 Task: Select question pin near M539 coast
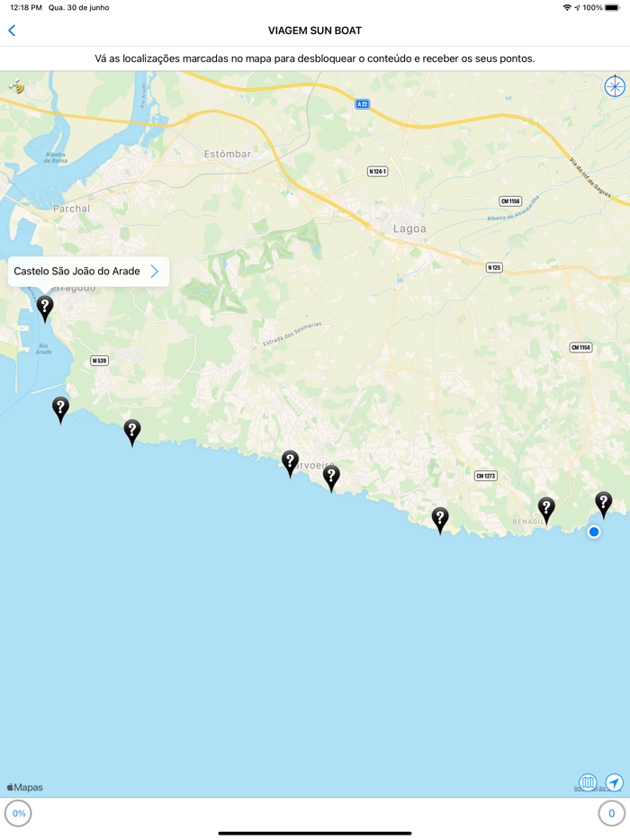(132, 433)
